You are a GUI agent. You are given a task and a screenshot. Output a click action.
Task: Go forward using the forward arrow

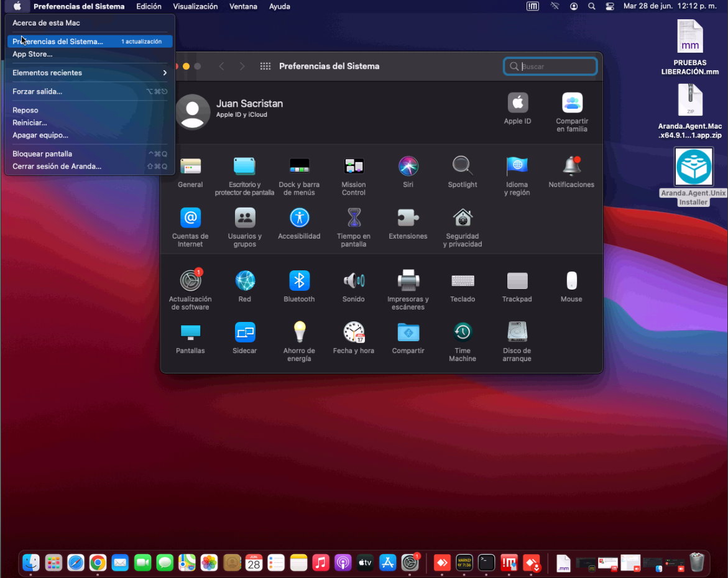[242, 67]
